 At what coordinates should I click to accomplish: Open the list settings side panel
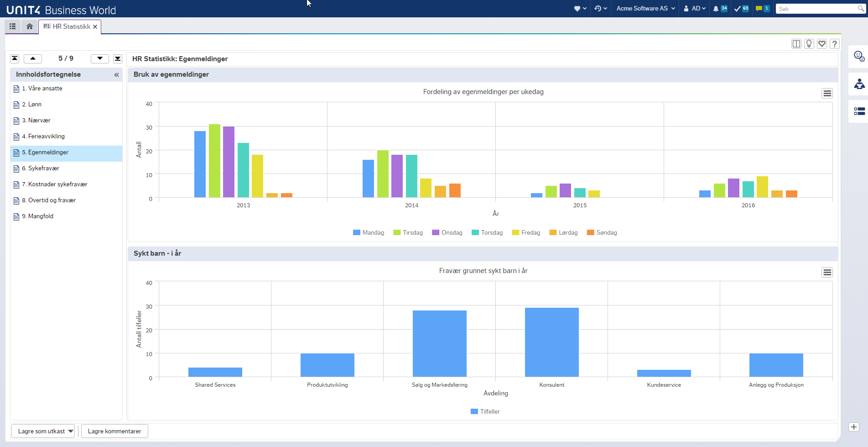point(859,111)
